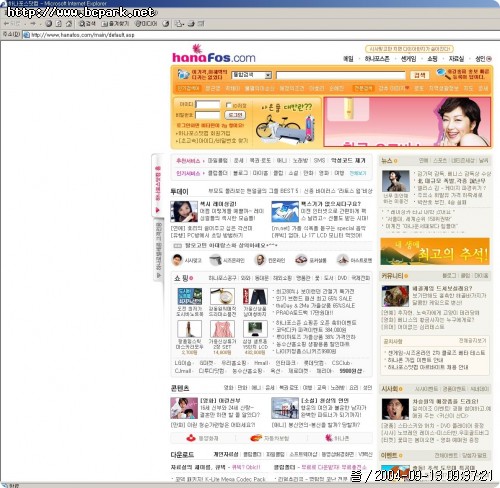Click the folder icon left of the search dropdown

pos(183,74)
